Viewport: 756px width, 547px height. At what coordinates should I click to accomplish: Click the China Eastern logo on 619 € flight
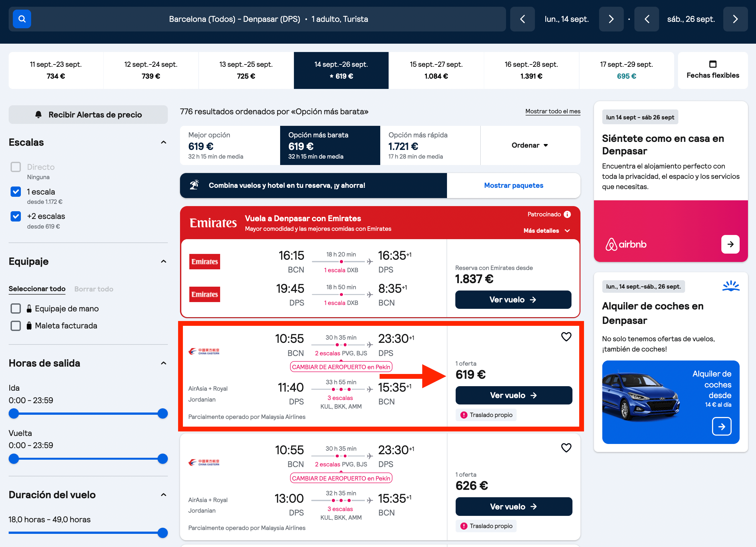pos(204,351)
